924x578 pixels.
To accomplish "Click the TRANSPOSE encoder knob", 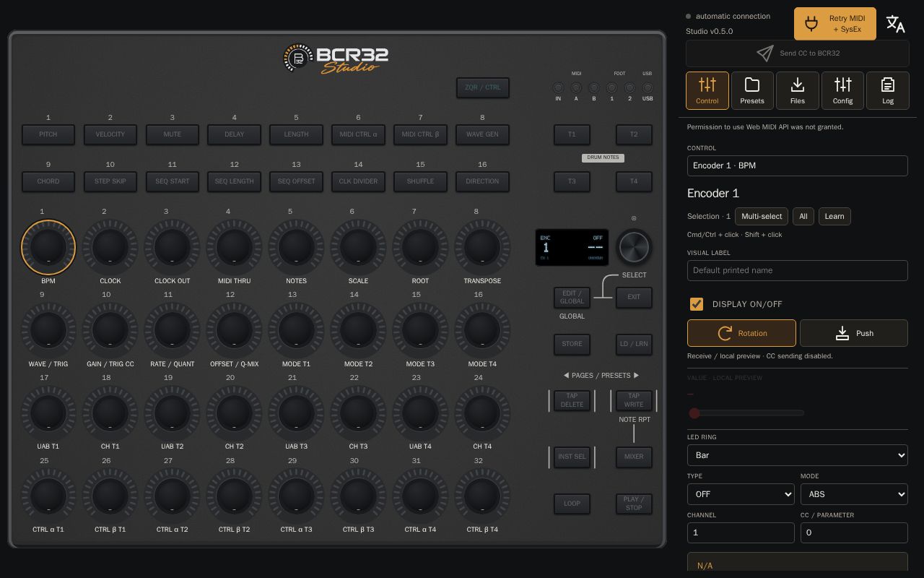I will click(482, 247).
